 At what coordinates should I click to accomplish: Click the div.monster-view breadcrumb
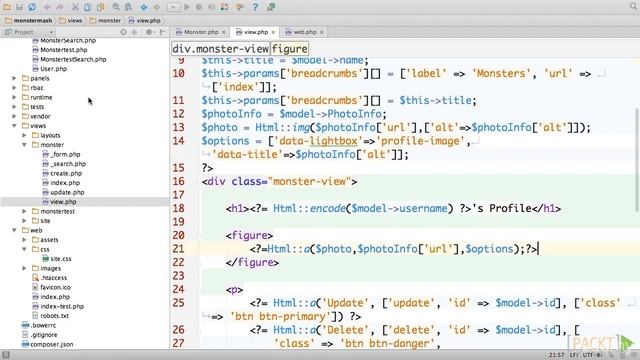pyautogui.click(x=220, y=49)
